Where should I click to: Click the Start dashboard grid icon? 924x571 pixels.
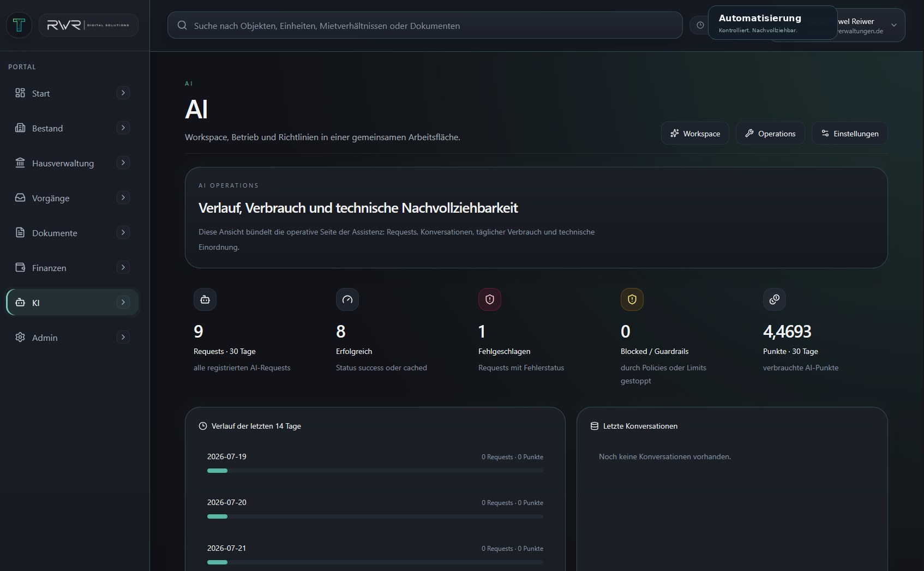20,93
